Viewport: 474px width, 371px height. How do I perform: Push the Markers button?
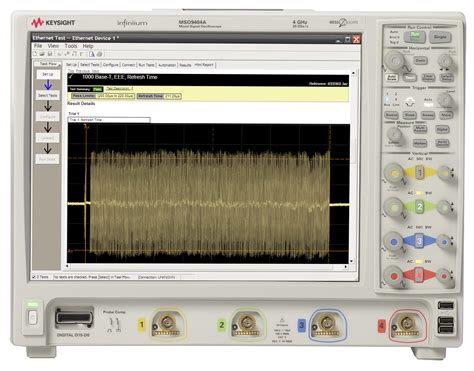pos(420,143)
